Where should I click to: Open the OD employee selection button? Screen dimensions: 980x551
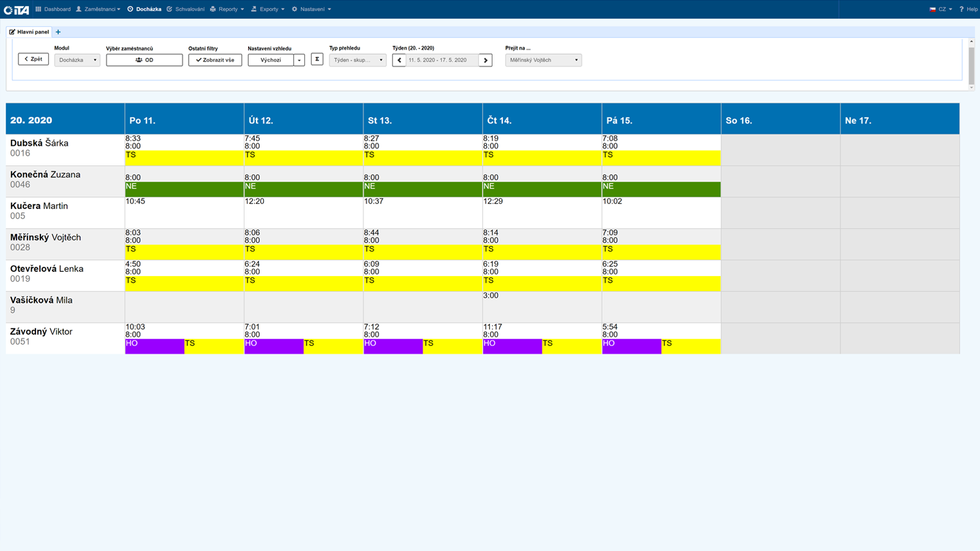tap(144, 60)
